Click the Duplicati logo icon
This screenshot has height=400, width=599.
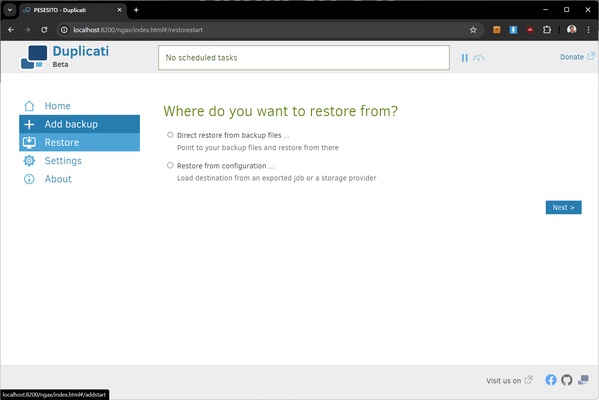(34, 57)
